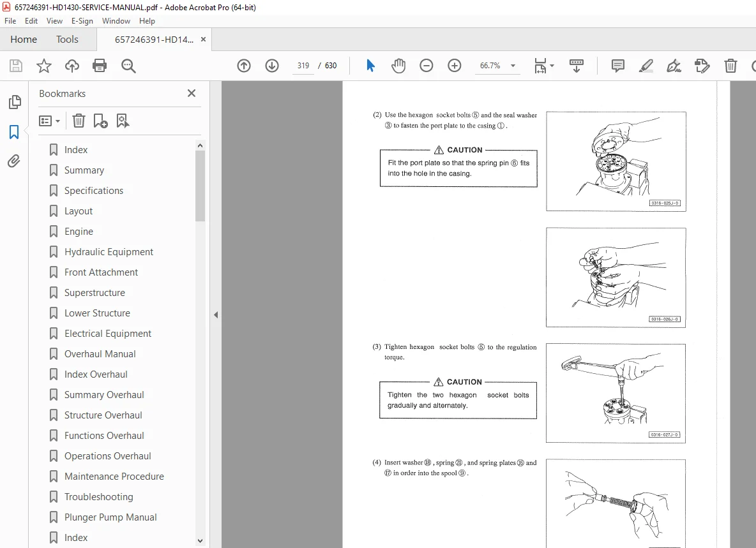Close the 657246391-HD14 document tab
The width and height of the screenshot is (756, 548).
click(x=204, y=40)
